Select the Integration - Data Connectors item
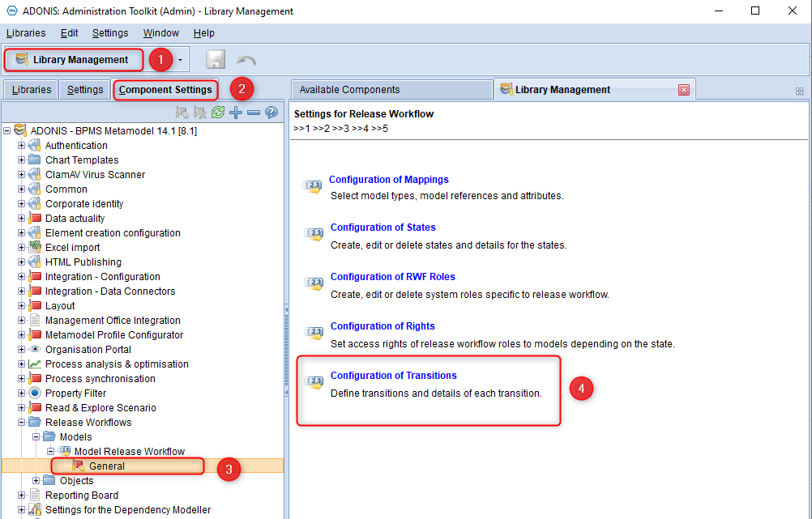Image resolution: width=812 pixels, height=519 pixels. (x=110, y=291)
